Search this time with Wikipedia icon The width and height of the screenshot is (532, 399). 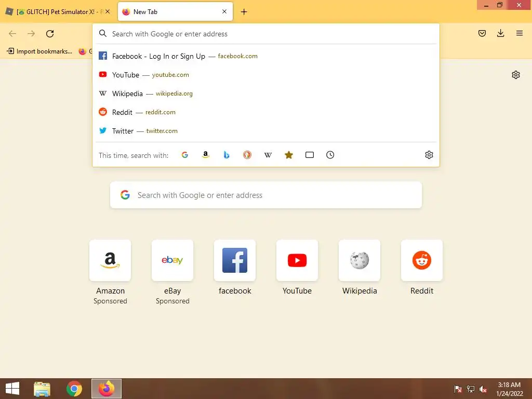point(268,155)
